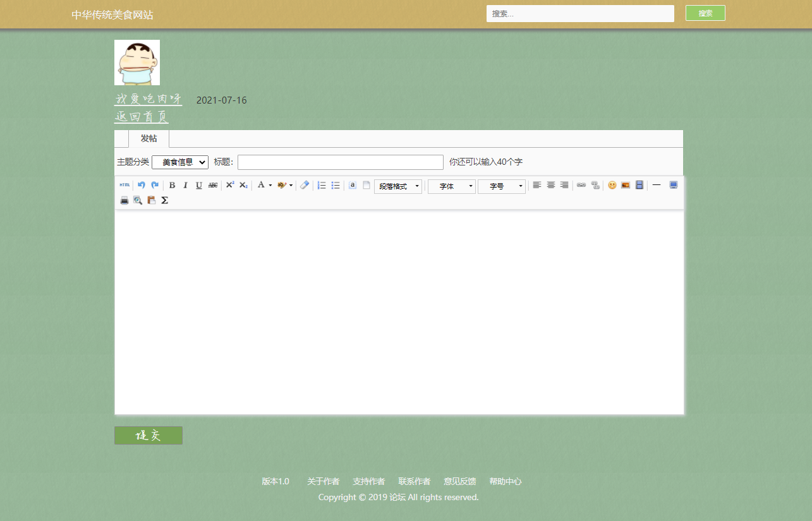Open the 联系作者 footer link

[x=414, y=481]
